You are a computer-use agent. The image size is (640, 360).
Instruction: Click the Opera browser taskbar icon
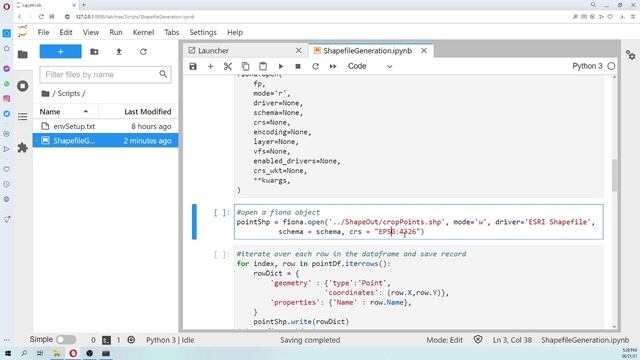(x=73, y=353)
